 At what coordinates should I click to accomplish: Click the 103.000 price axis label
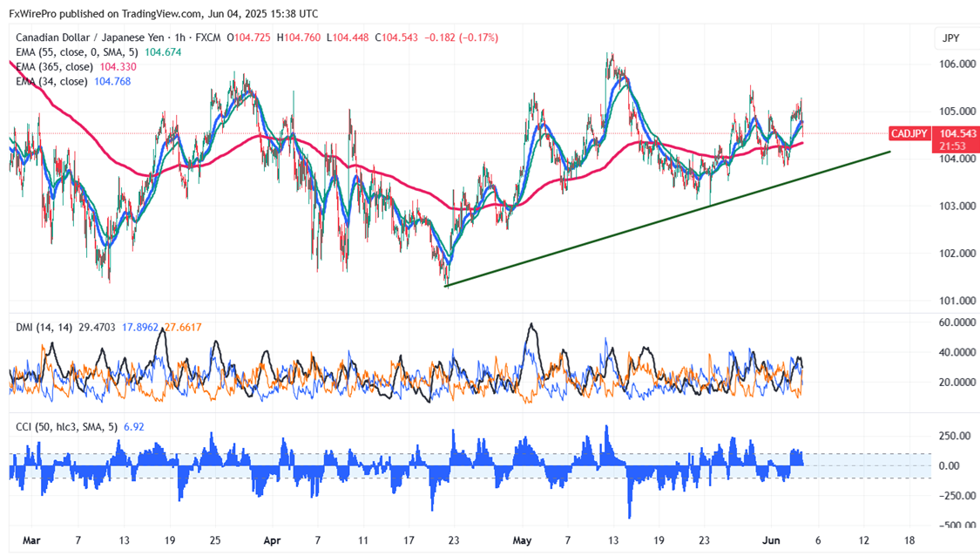[956, 206]
